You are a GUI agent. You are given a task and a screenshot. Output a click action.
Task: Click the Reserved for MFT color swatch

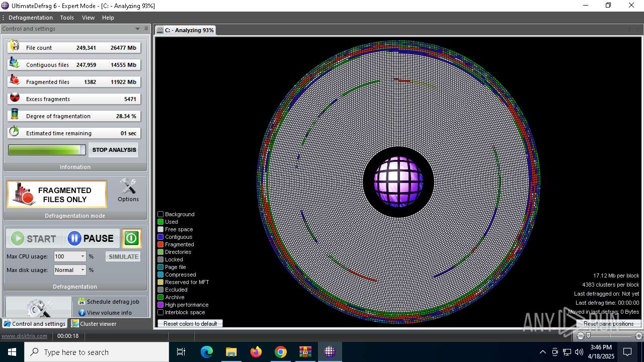click(x=160, y=282)
